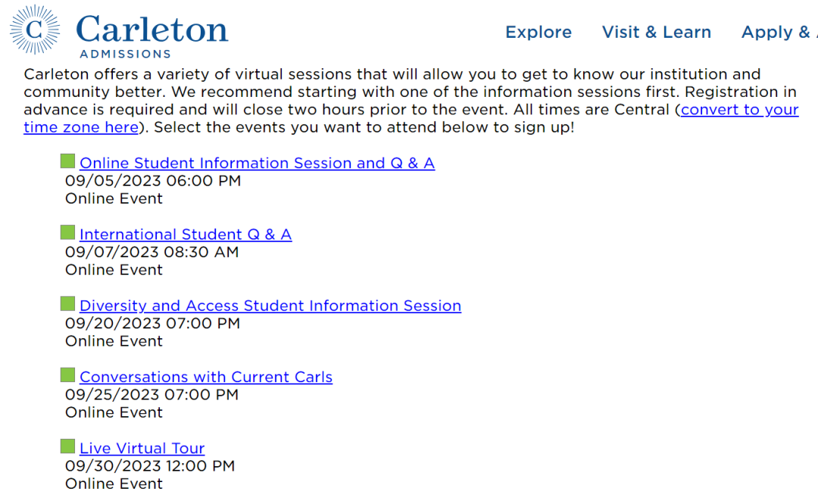Click green square beside Conversations with Current Carls
The image size is (818, 504).
tap(68, 375)
